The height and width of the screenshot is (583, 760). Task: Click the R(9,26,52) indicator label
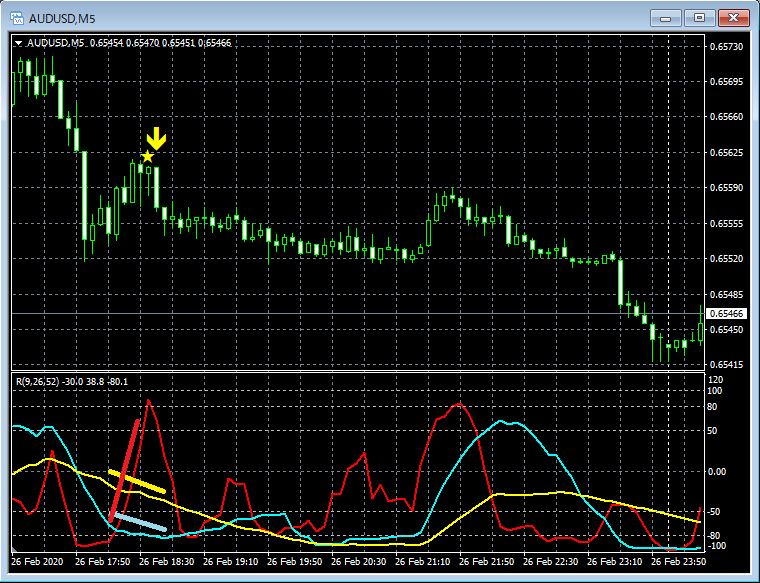click(x=72, y=382)
